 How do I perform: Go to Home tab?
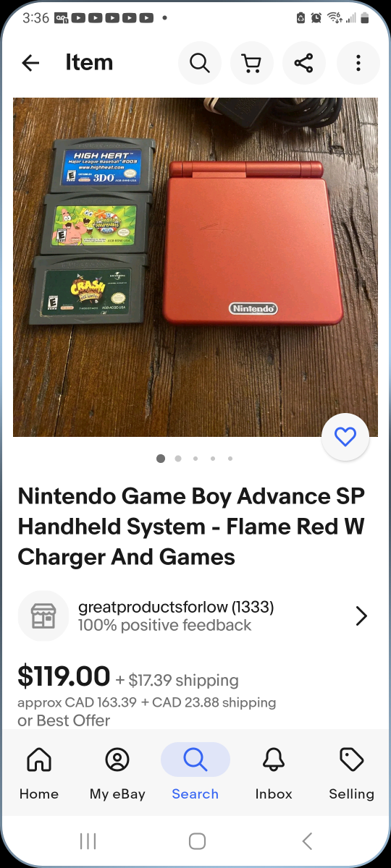click(x=39, y=773)
